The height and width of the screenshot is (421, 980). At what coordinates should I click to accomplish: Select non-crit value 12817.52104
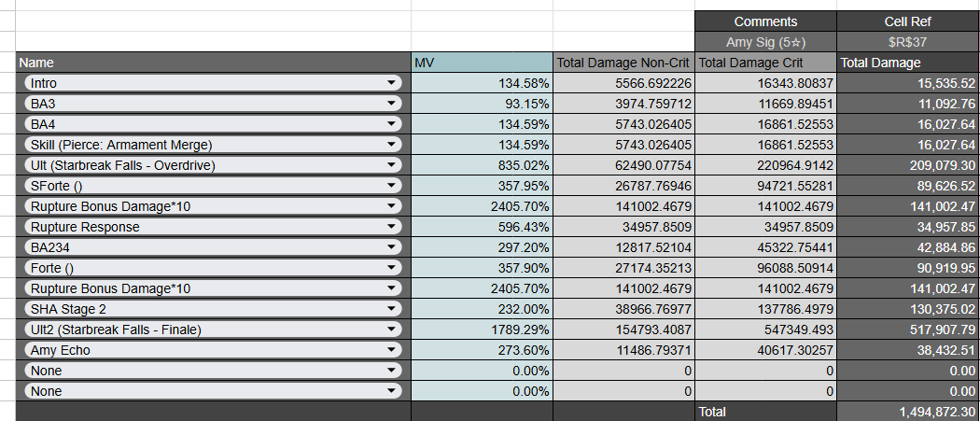click(x=623, y=247)
